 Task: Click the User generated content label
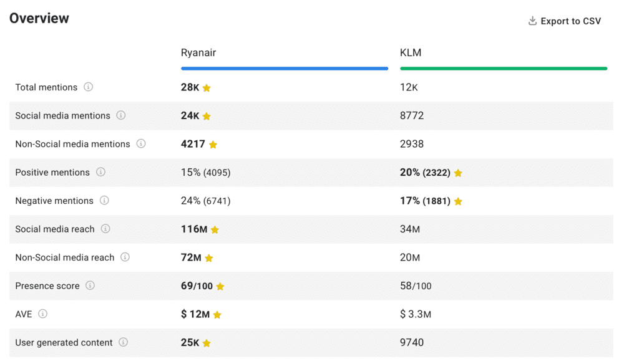[x=64, y=343]
